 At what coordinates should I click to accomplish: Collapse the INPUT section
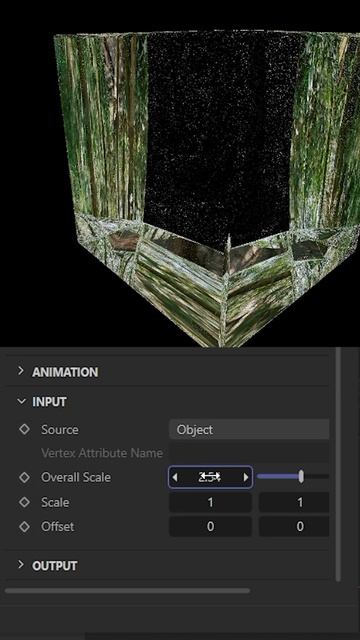[21, 402]
